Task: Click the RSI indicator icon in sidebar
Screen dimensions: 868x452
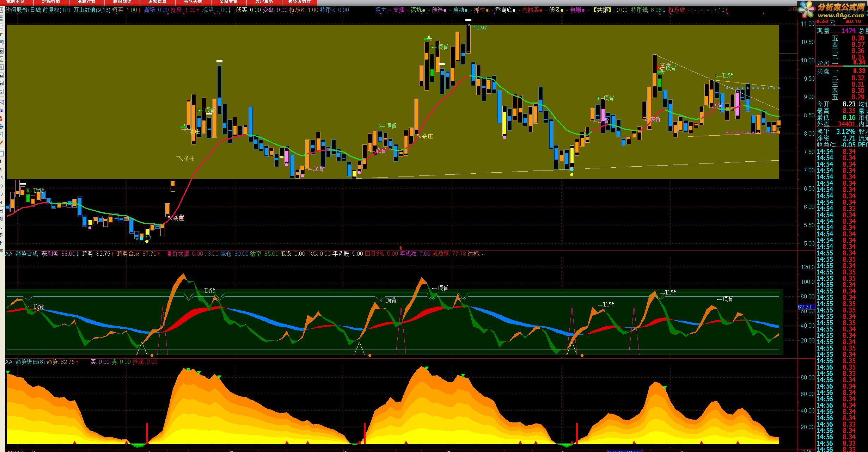Action: point(1,110)
